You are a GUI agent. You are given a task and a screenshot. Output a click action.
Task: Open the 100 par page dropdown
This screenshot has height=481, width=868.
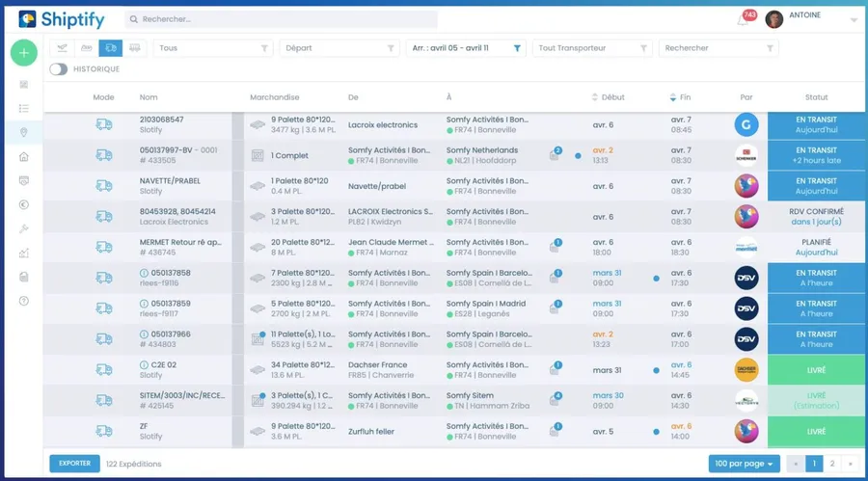tap(744, 464)
